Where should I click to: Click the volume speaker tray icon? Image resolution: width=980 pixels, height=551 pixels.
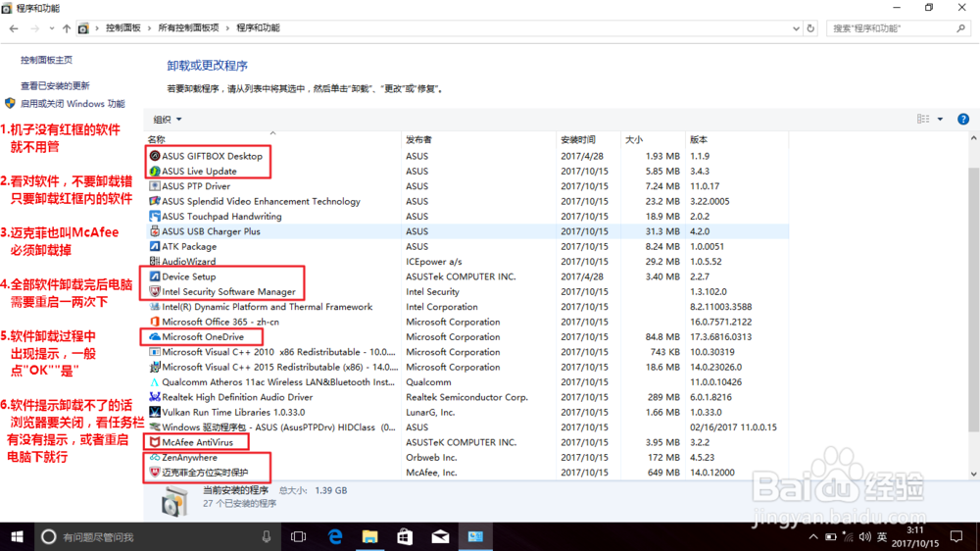(x=865, y=536)
